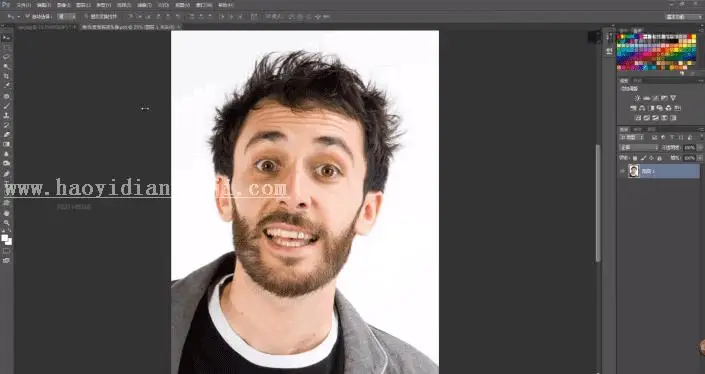Choose the Crop tool

pos(6,76)
